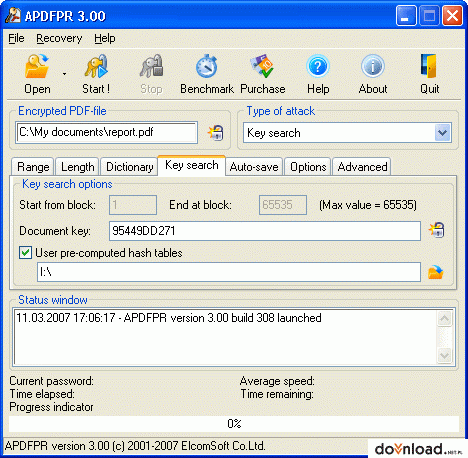Viewport: 468px width, 458px height.
Task: Click the status log launched entry
Action: pyautogui.click(x=169, y=318)
